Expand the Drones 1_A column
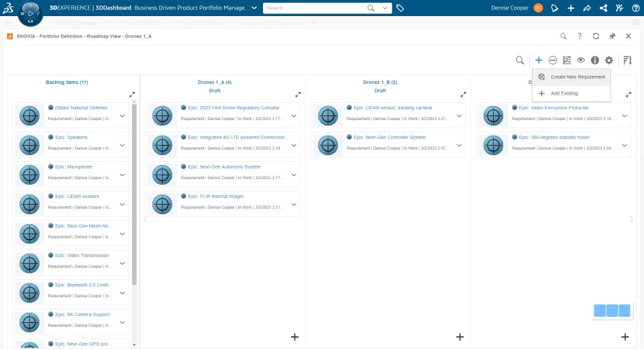 [298, 95]
